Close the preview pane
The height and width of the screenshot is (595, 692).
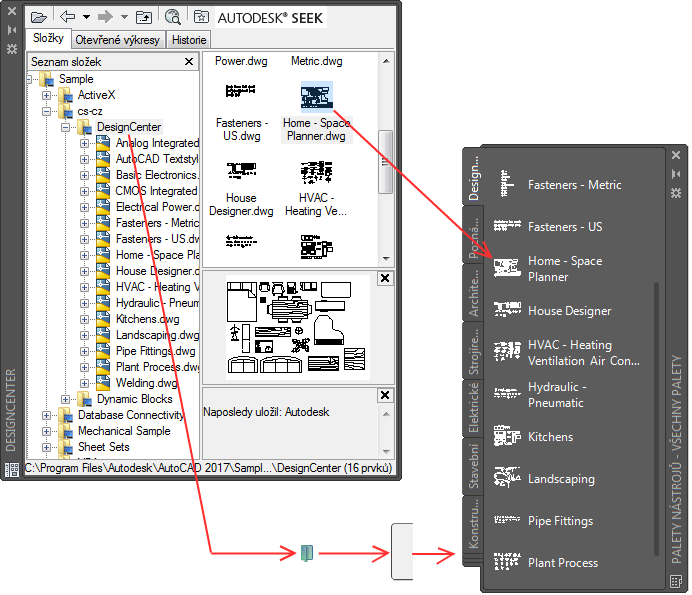[385, 279]
